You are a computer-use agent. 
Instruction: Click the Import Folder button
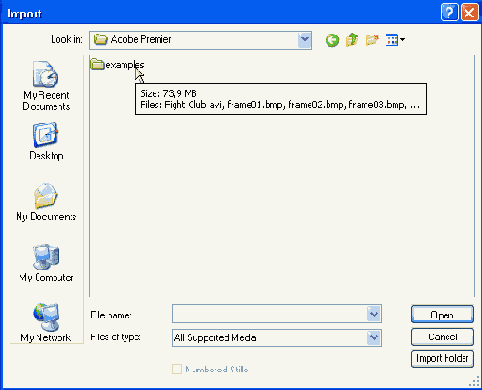click(442, 359)
